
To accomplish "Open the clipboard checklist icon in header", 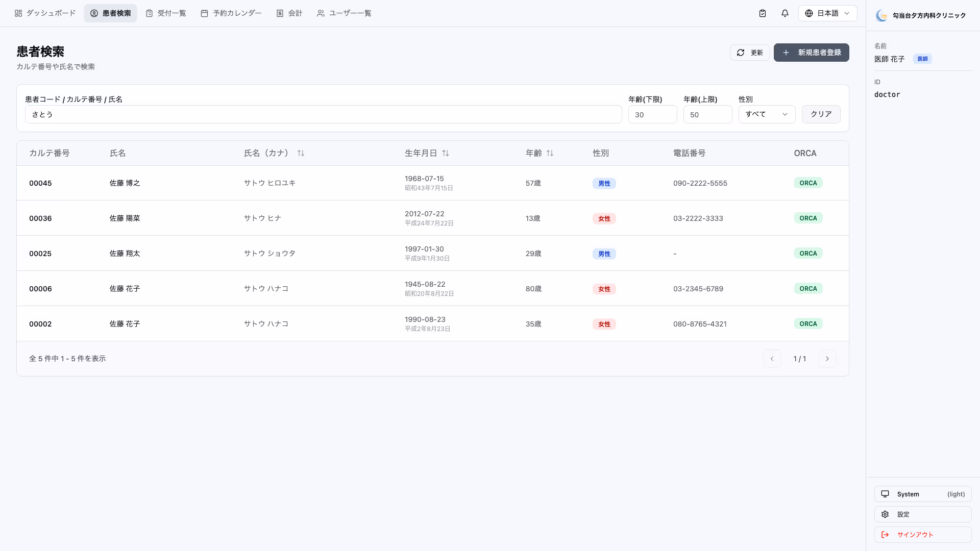I will (763, 13).
